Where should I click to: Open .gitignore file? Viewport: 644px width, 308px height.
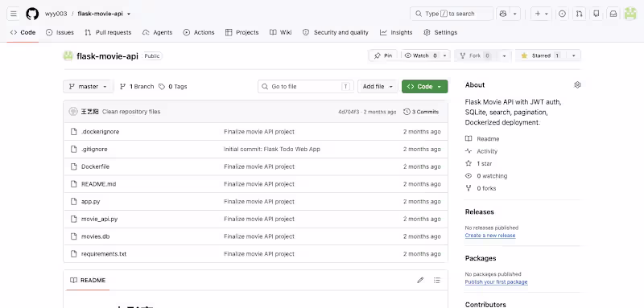click(x=94, y=150)
